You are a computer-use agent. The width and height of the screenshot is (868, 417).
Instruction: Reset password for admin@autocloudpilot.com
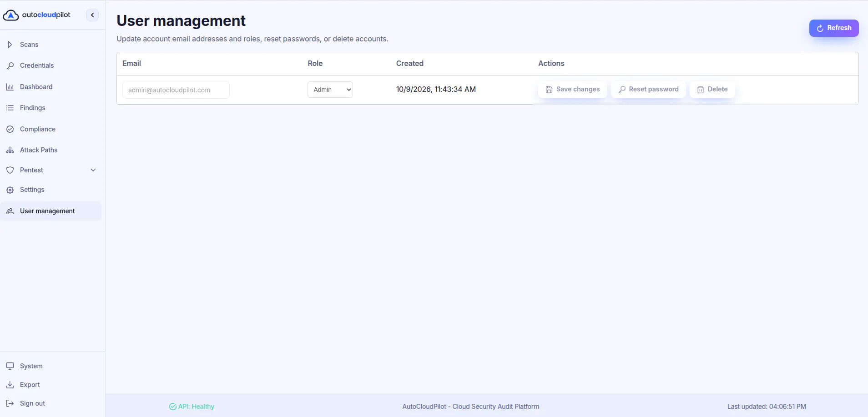[x=648, y=90]
